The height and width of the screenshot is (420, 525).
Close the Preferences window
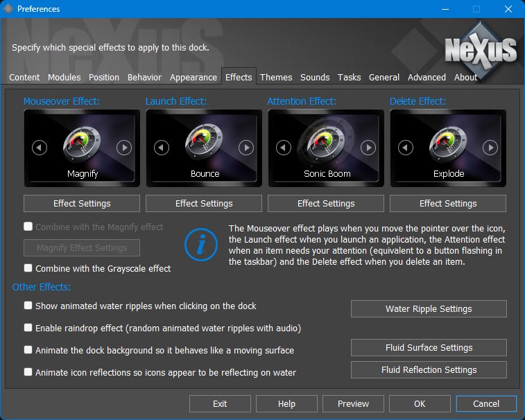[508, 9]
